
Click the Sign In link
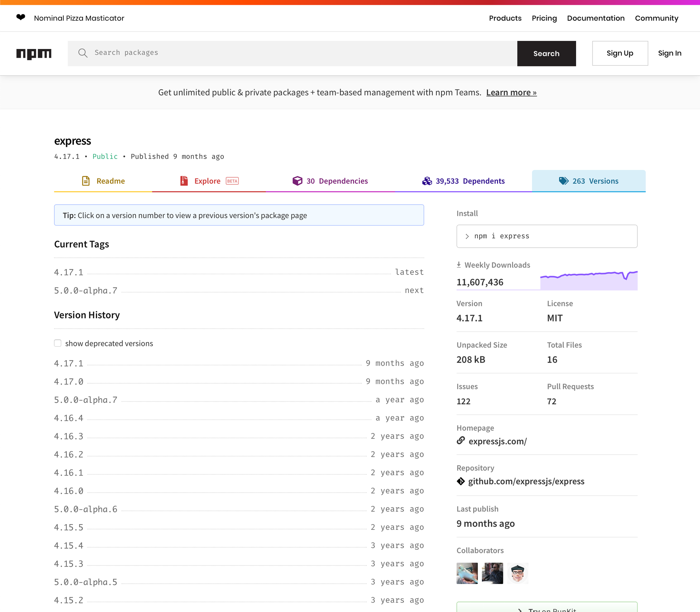click(670, 53)
